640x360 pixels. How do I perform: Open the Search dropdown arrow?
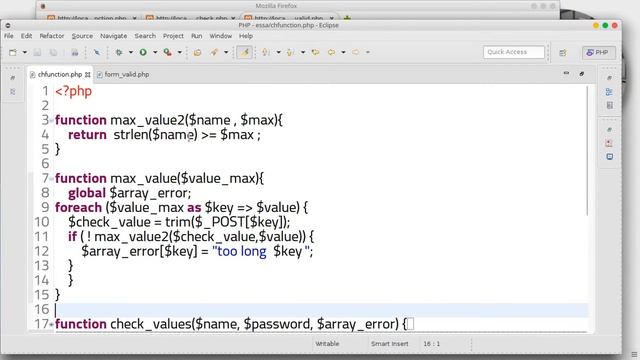pos(226,52)
